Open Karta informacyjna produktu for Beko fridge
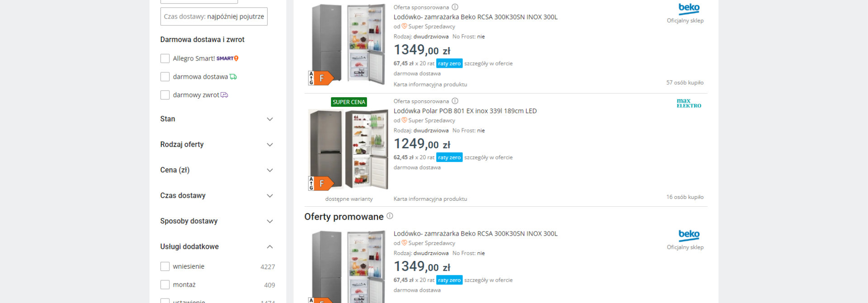The image size is (868, 303). 430,85
